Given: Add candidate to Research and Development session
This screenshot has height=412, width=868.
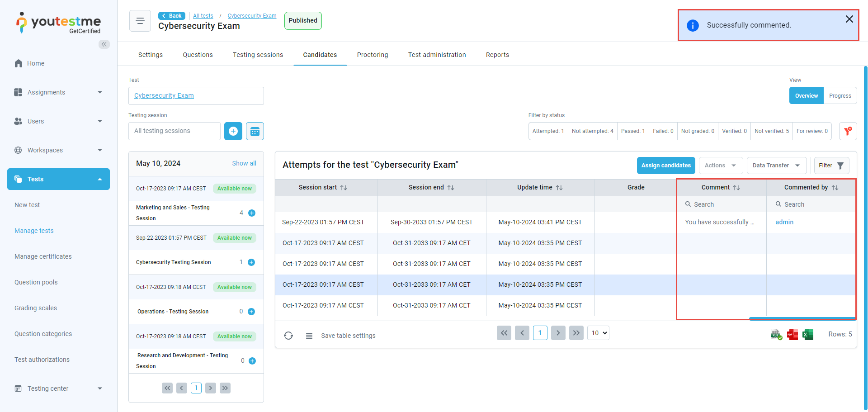Looking at the screenshot, I should tap(252, 361).
